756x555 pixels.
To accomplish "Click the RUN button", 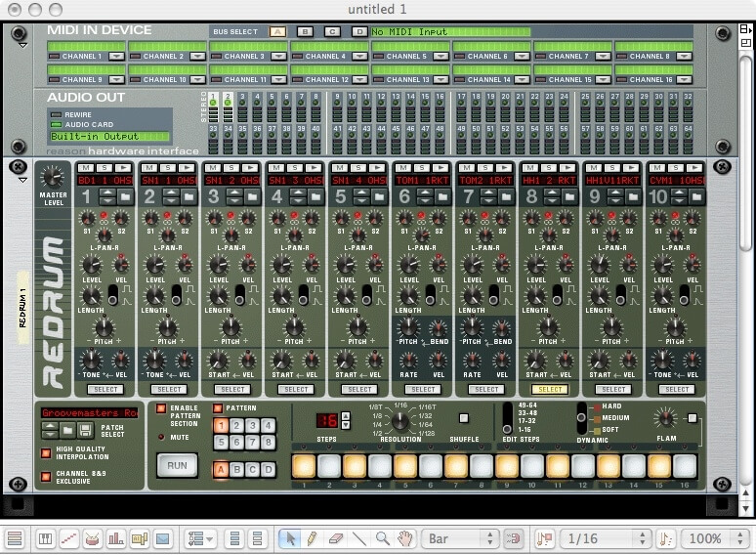I will pyautogui.click(x=177, y=466).
